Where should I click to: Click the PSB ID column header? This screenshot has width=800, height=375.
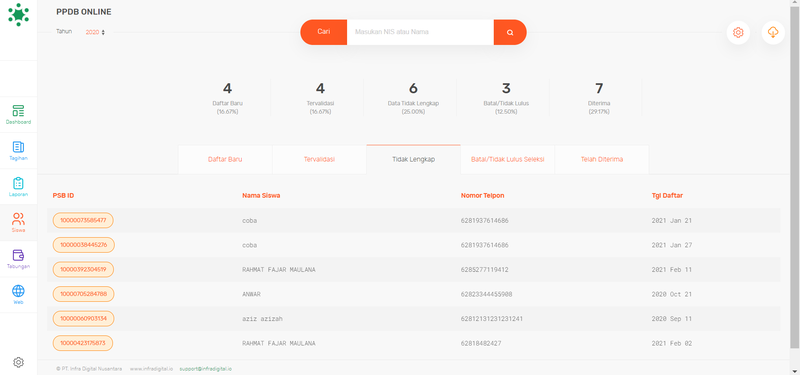pos(63,195)
